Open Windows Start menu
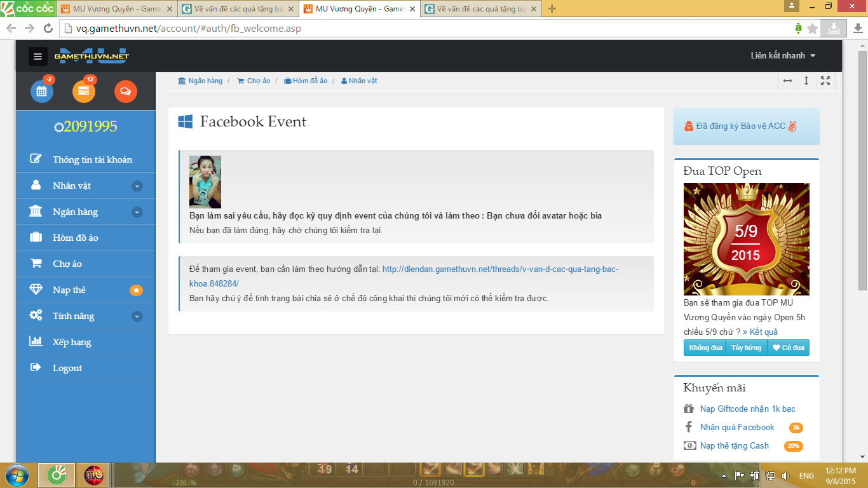Image resolution: width=868 pixels, height=488 pixels. [17, 475]
